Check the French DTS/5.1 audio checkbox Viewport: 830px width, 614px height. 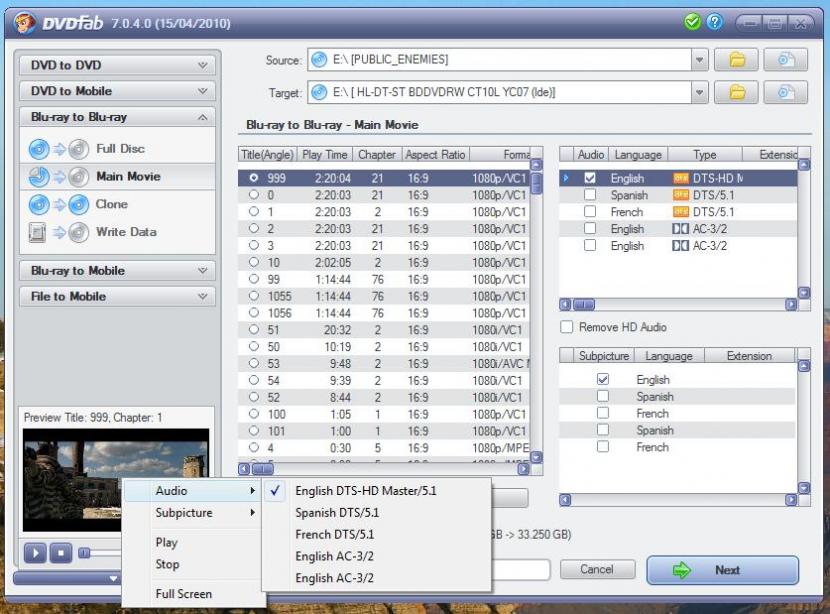590,212
